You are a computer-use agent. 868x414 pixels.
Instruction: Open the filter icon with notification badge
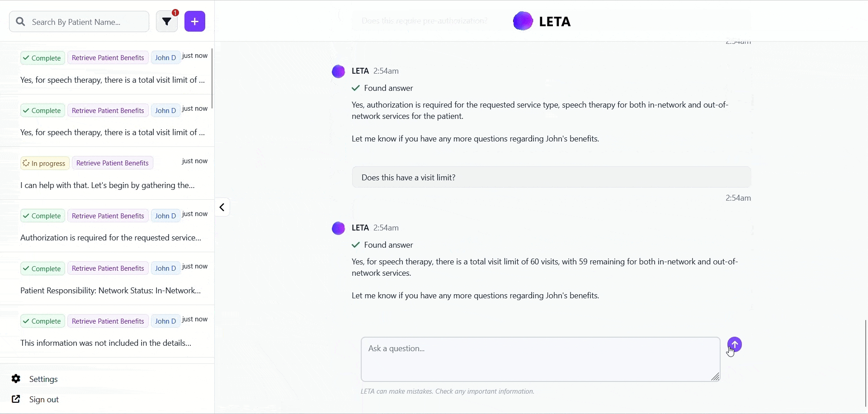click(x=167, y=22)
